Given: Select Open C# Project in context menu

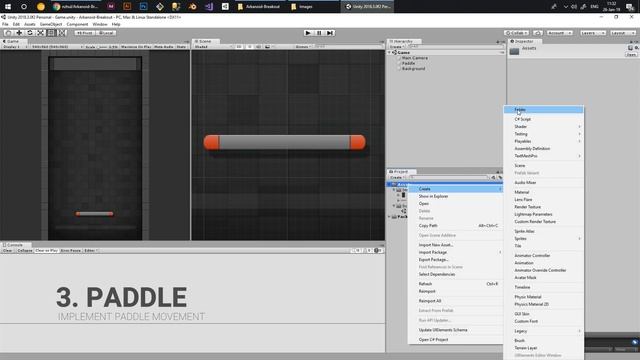Looking at the screenshot, I should click(x=456, y=340).
